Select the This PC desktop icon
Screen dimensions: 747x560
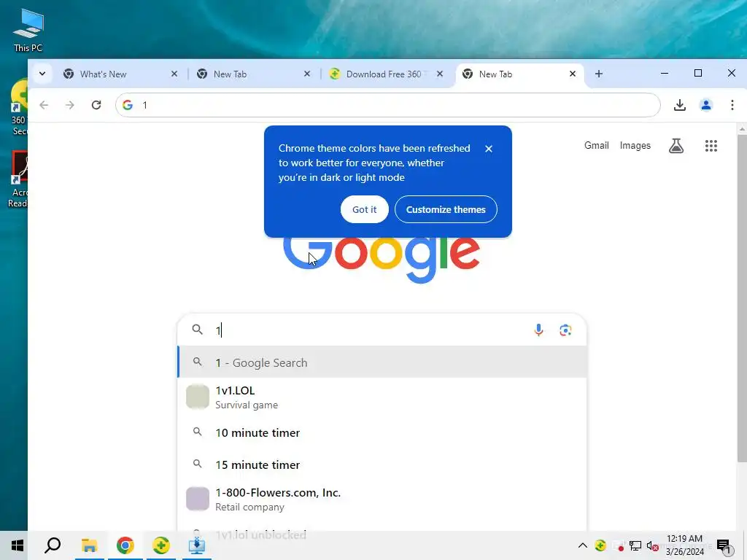coord(28,31)
